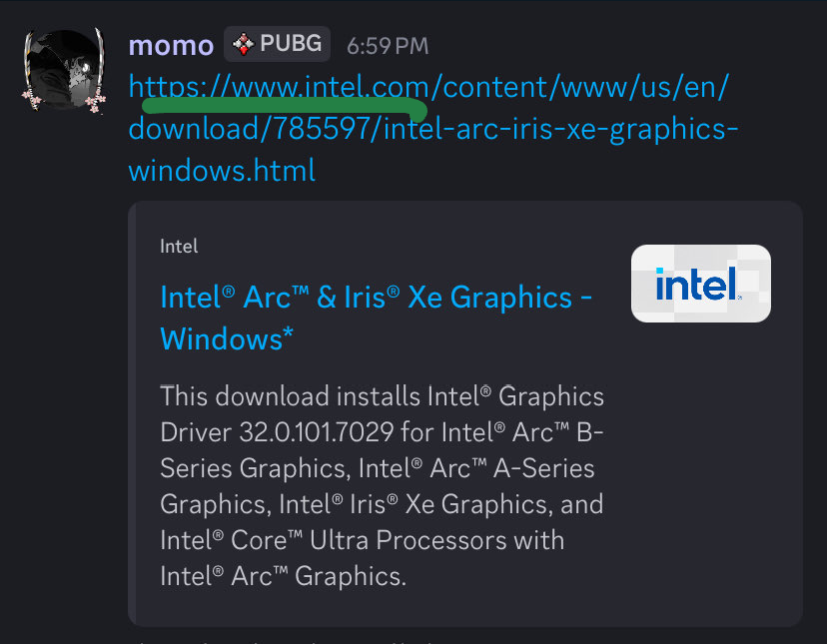Screen dimensions: 827x644
Task: Click the flower decoration on momo's avatar
Action: [x=97, y=99]
